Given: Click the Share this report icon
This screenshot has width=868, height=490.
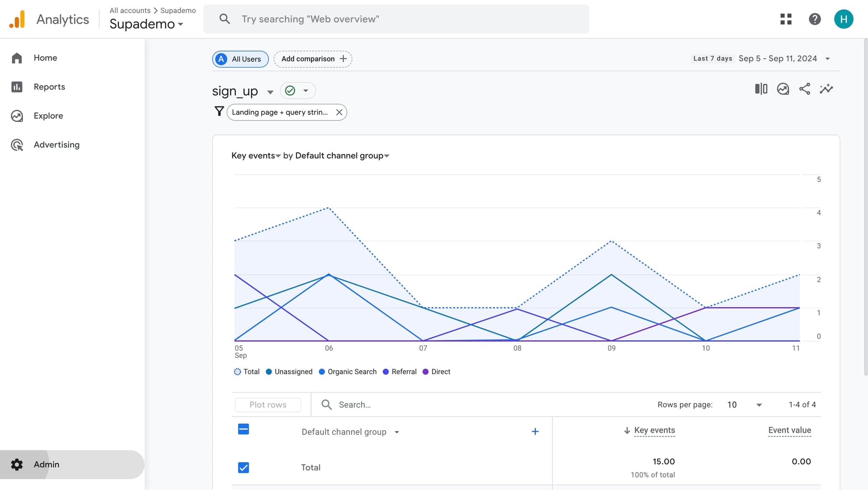Looking at the screenshot, I should [804, 89].
